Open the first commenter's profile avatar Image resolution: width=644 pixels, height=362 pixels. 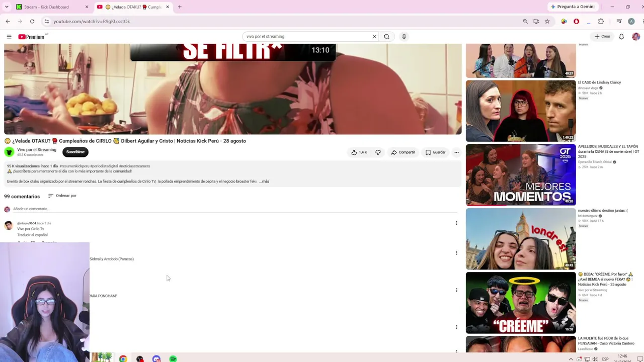click(9, 226)
